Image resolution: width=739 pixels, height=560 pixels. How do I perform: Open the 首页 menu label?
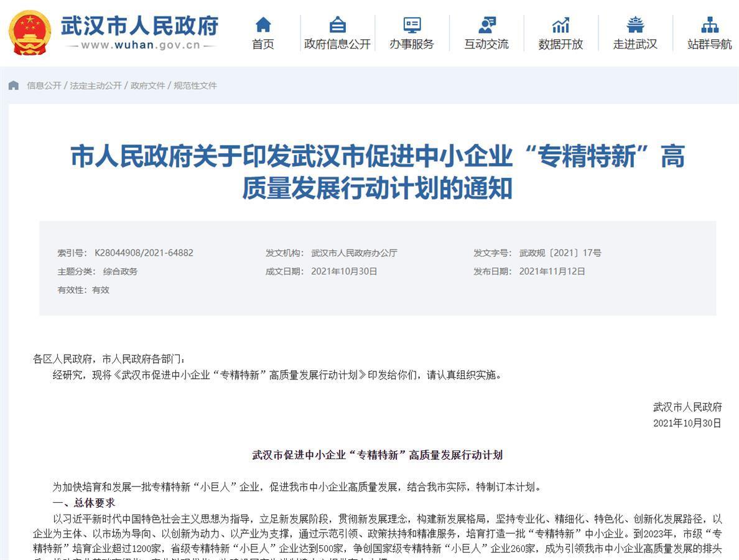[263, 44]
